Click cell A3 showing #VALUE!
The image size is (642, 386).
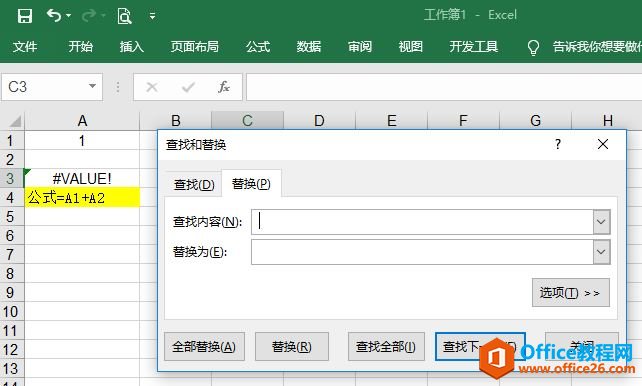82,178
